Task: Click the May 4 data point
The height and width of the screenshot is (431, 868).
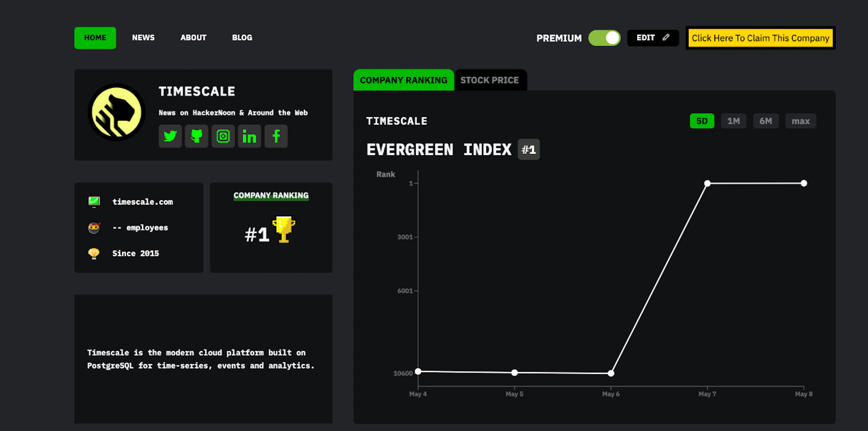Action: (x=418, y=371)
